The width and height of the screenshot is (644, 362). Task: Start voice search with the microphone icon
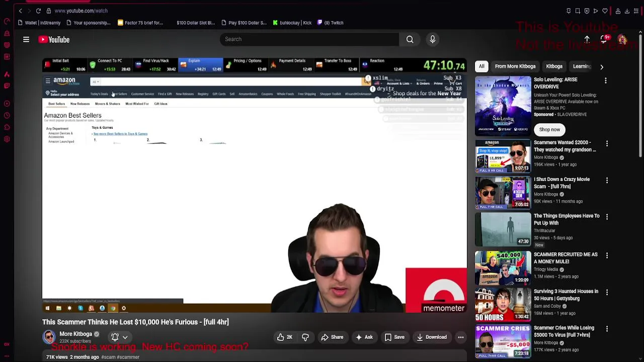[x=433, y=39]
